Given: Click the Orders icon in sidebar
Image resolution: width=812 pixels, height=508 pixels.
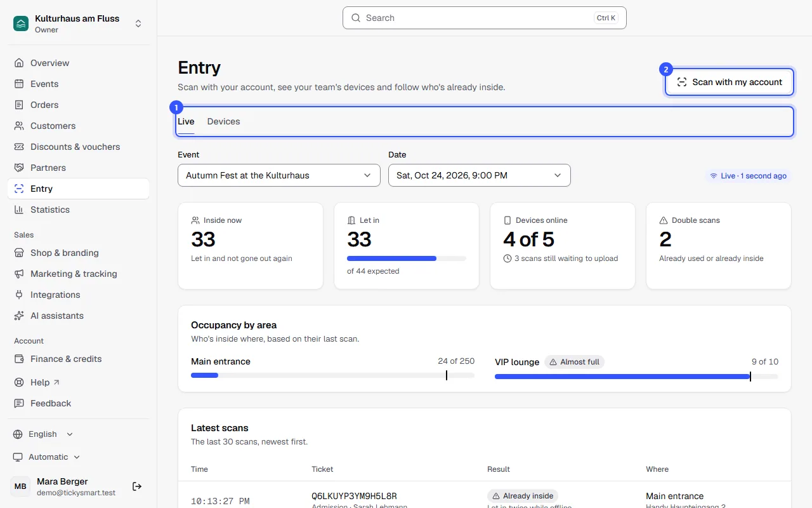Looking at the screenshot, I should click(19, 105).
